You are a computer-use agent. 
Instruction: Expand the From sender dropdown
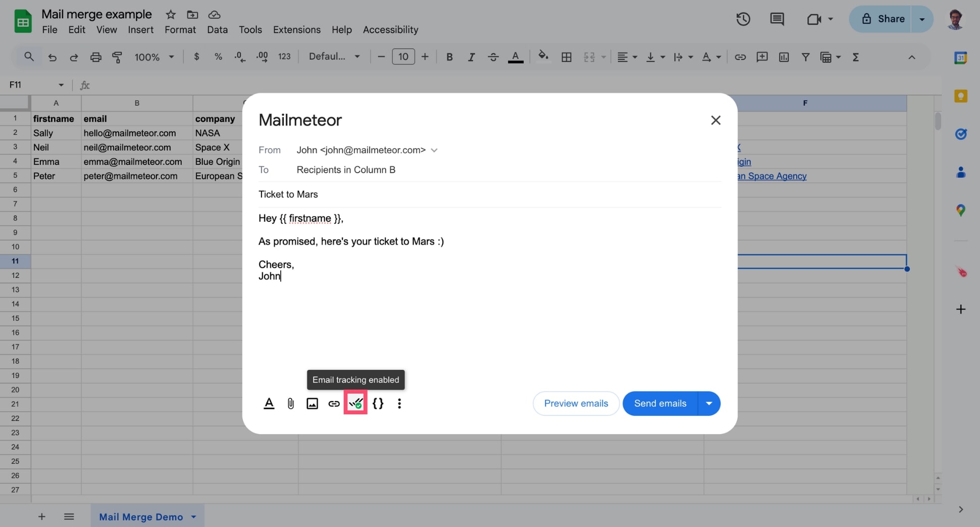click(434, 150)
